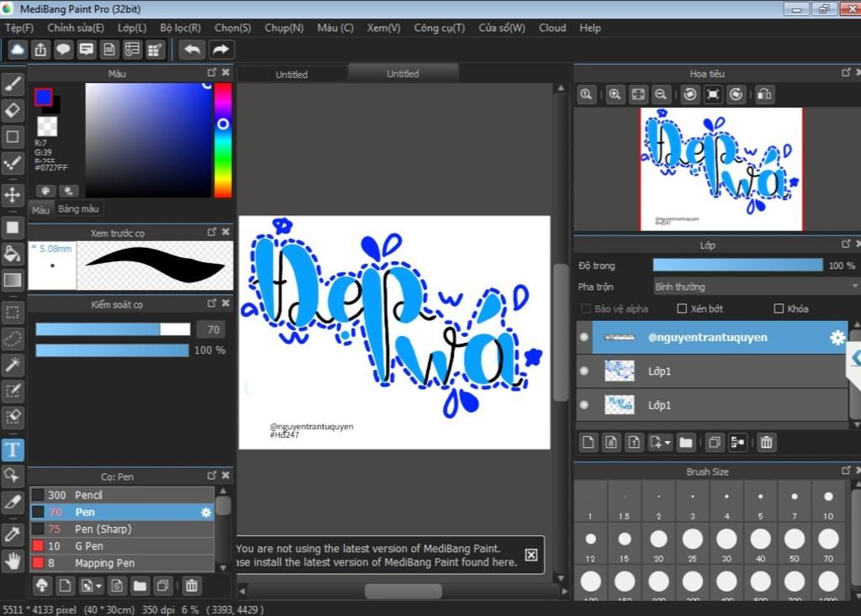Image resolution: width=861 pixels, height=616 pixels.
Task: Delete brush with trash icon
Action: click(191, 586)
